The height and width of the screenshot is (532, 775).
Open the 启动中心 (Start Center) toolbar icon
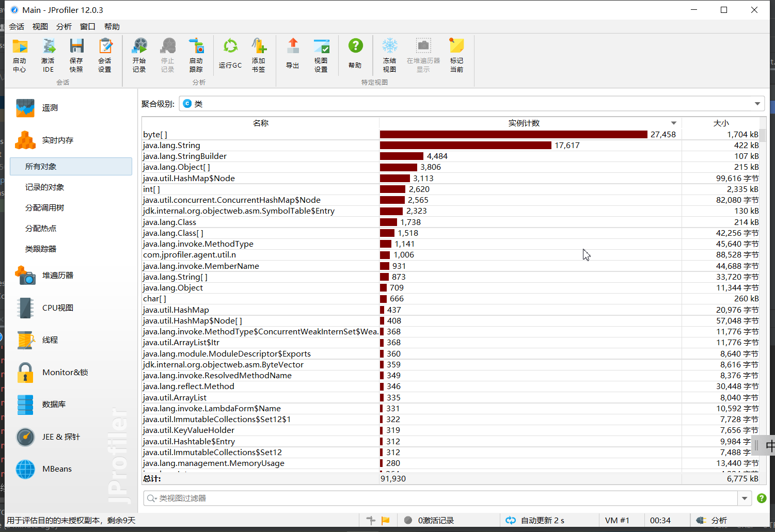click(20, 55)
